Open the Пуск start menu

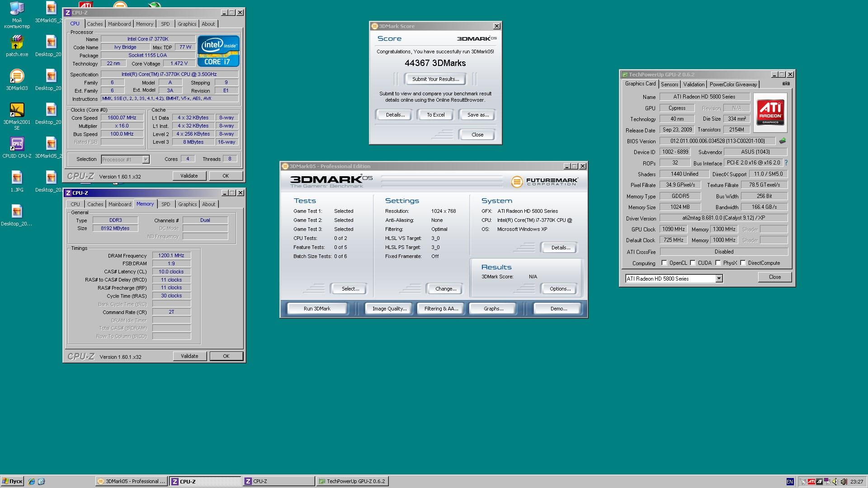point(12,482)
